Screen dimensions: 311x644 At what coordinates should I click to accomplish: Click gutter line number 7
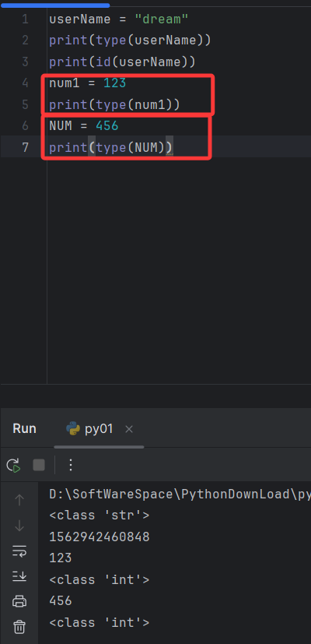pos(26,147)
